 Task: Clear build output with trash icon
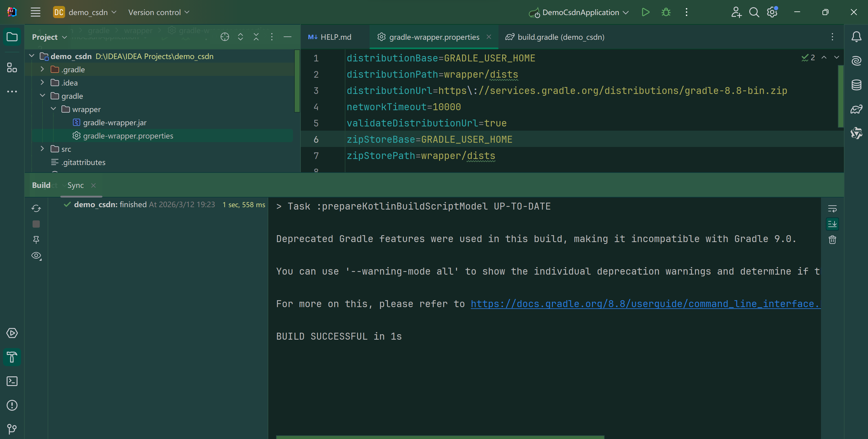tap(832, 240)
